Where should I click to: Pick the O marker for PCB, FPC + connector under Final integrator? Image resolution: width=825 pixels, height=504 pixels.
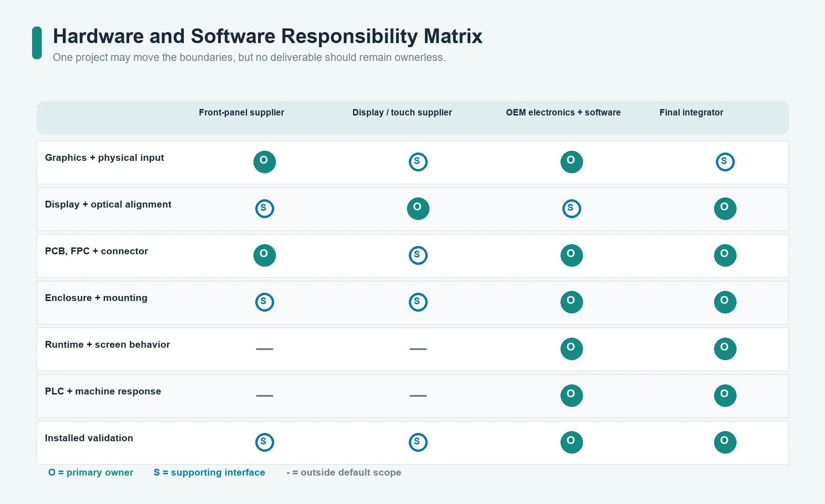pyautogui.click(x=725, y=255)
